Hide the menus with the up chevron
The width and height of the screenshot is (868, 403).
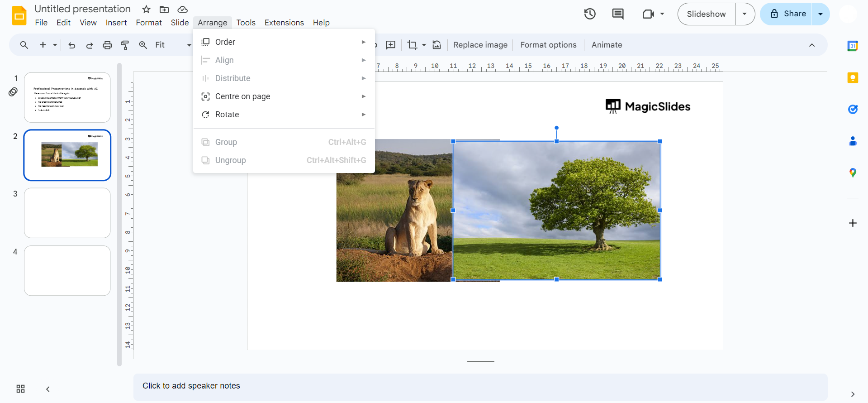(812, 45)
